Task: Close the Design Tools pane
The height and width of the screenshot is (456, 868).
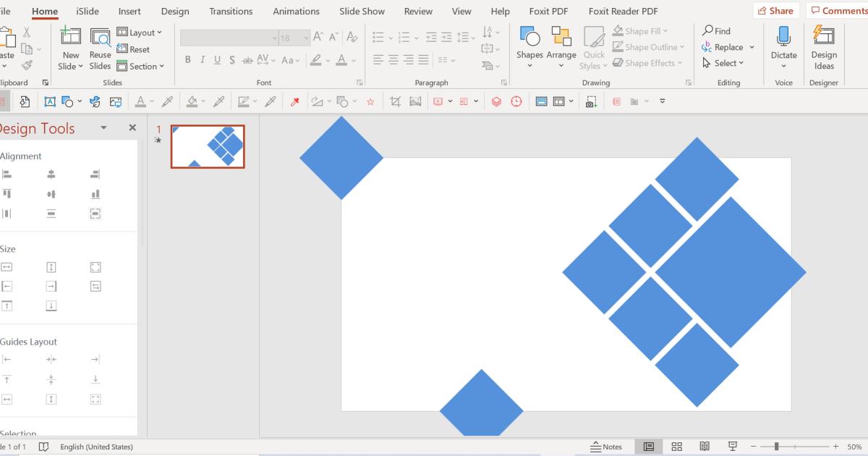Action: pyautogui.click(x=132, y=127)
